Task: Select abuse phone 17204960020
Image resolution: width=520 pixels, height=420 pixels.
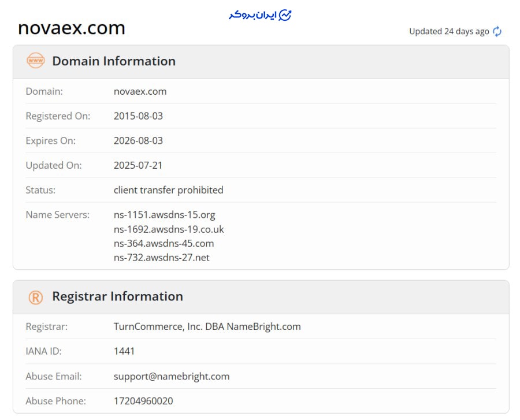Action: tap(143, 401)
